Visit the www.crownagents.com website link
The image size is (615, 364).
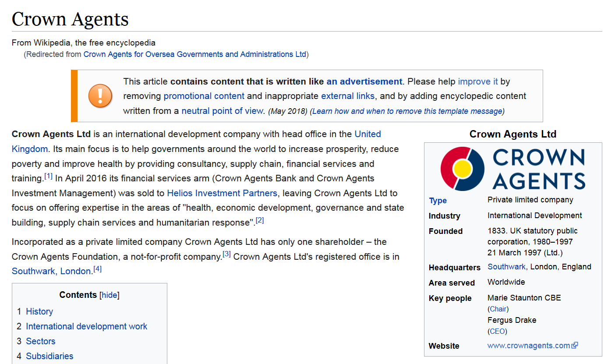(x=529, y=346)
